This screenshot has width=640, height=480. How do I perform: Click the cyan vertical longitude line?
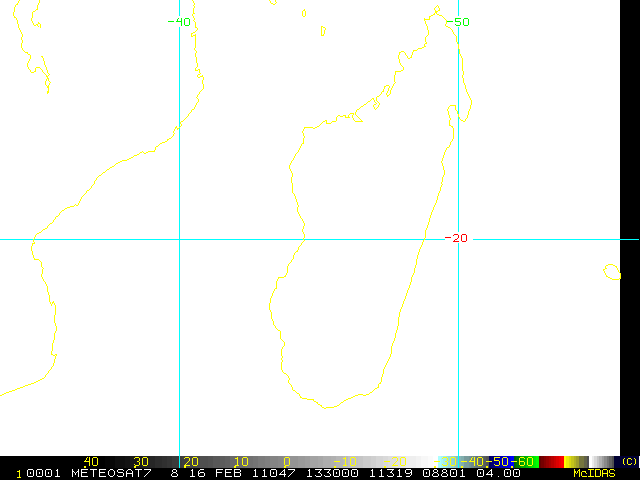(458, 300)
